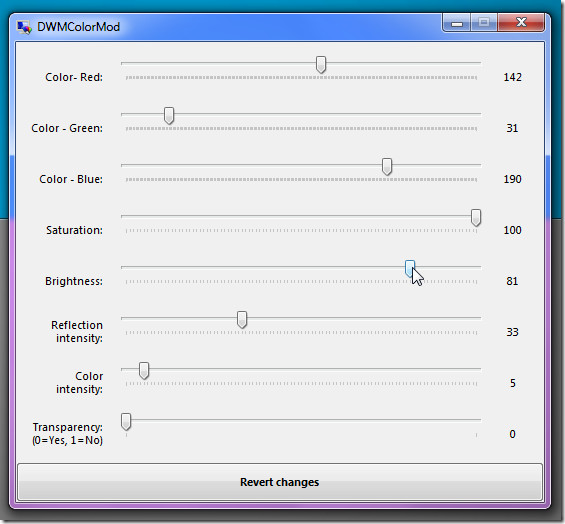Click the DWMColorMod window title text
Viewport: 565px width, 524px height.
(x=79, y=27)
